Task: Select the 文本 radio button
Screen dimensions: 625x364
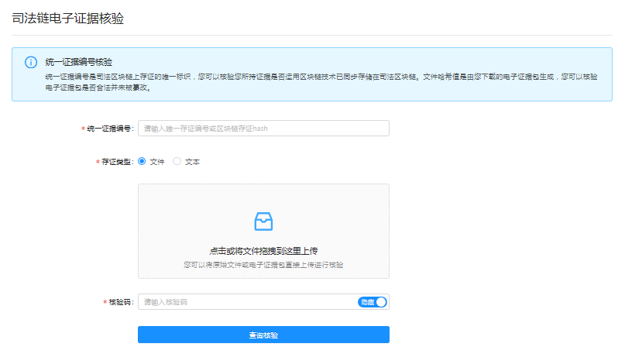Action: (177, 161)
